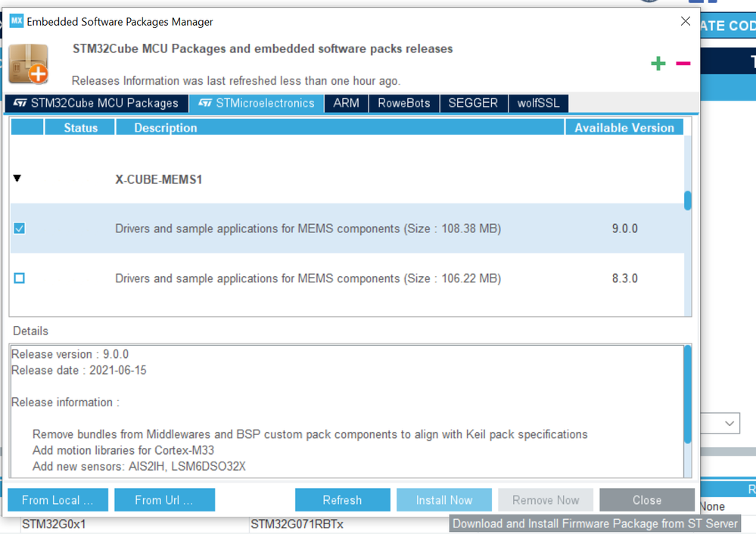Click the STM32G071RBTx cell in the background window
Image resolution: width=756 pixels, height=541 pixels.
[x=297, y=524]
